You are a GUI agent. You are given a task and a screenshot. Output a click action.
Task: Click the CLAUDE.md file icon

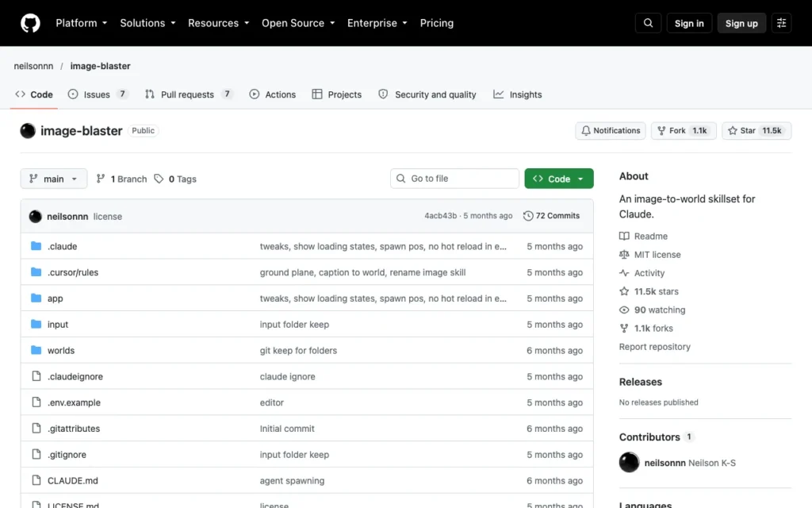coord(36,480)
